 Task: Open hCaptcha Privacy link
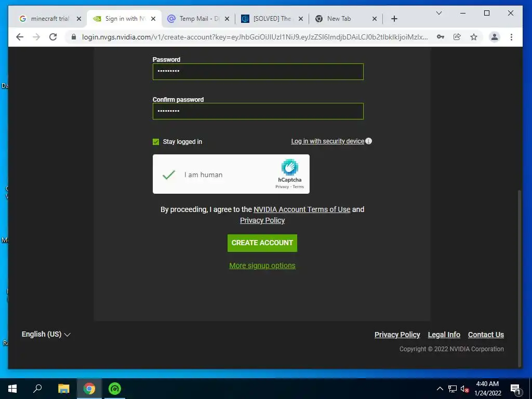pyautogui.click(x=282, y=187)
